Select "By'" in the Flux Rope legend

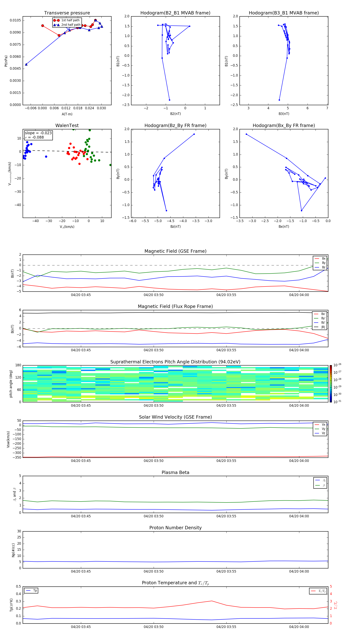pyautogui.click(x=320, y=318)
